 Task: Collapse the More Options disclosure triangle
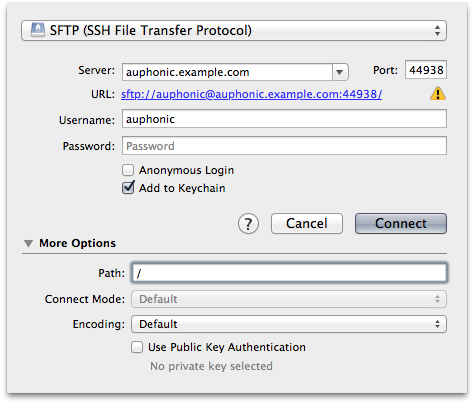(x=29, y=244)
